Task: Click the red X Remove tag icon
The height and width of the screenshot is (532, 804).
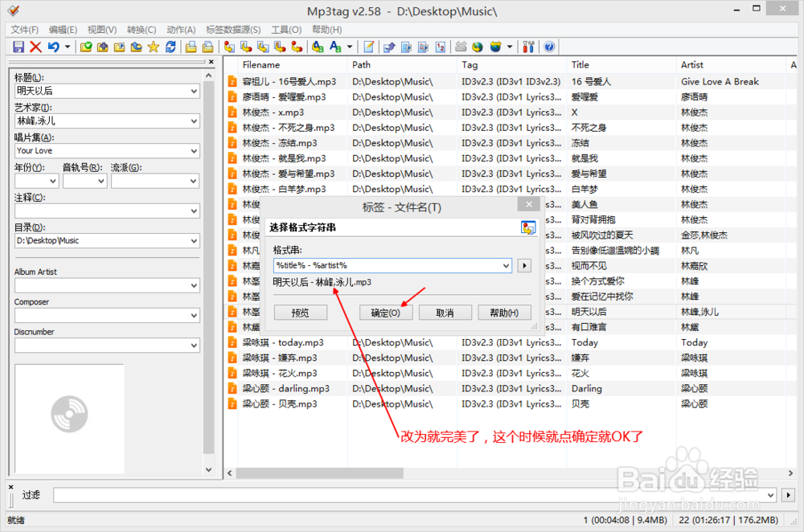Action: point(35,47)
